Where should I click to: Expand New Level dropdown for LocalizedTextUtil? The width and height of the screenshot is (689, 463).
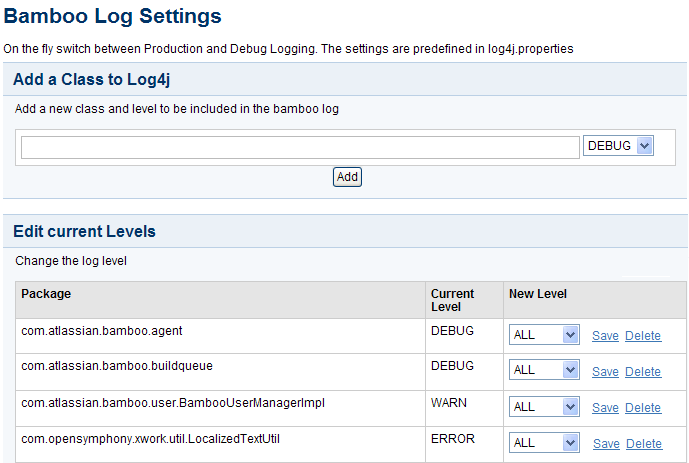544,443
